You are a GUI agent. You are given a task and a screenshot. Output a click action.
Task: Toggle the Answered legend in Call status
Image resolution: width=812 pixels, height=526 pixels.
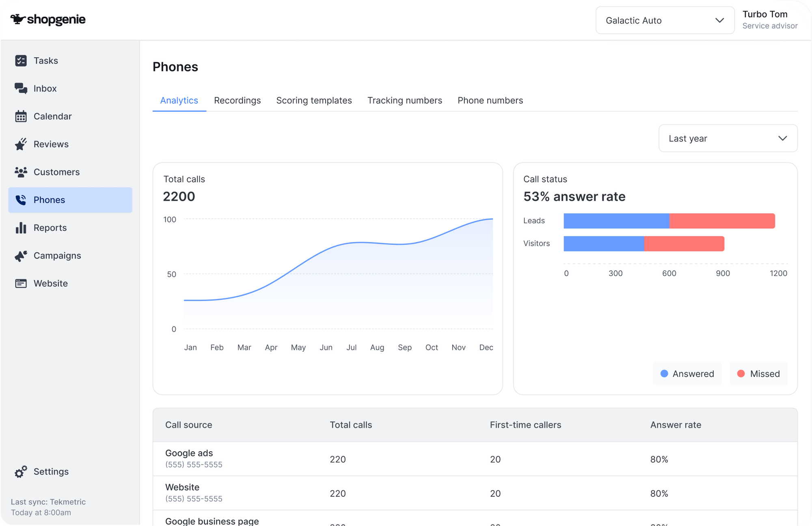point(687,373)
